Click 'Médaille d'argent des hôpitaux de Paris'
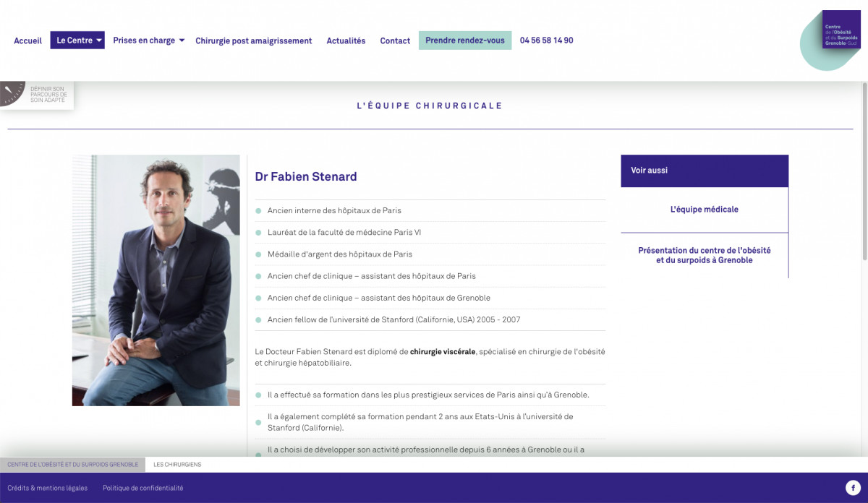The height and width of the screenshot is (503, 868). click(x=340, y=254)
